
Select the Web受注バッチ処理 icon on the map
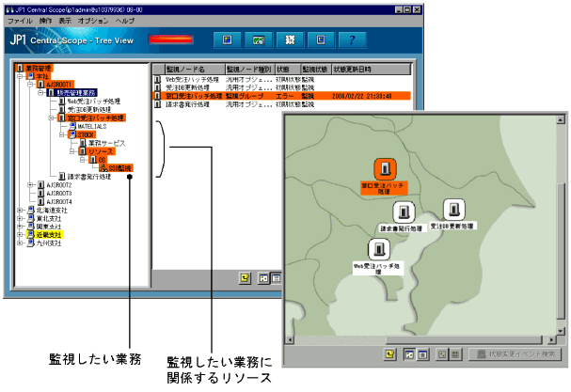coord(377,249)
